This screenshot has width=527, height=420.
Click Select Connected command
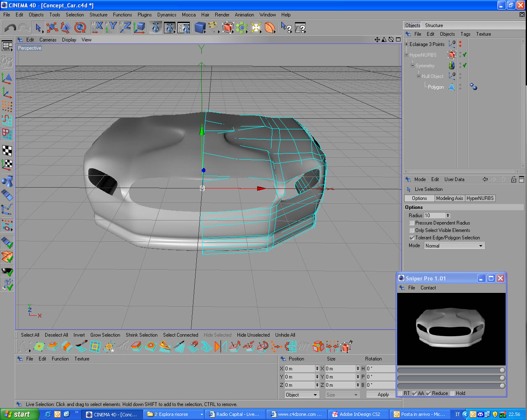coord(180,335)
